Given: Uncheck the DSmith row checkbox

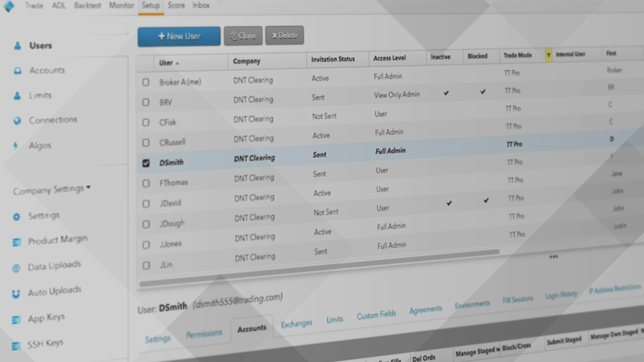Looking at the screenshot, I should point(146,163).
